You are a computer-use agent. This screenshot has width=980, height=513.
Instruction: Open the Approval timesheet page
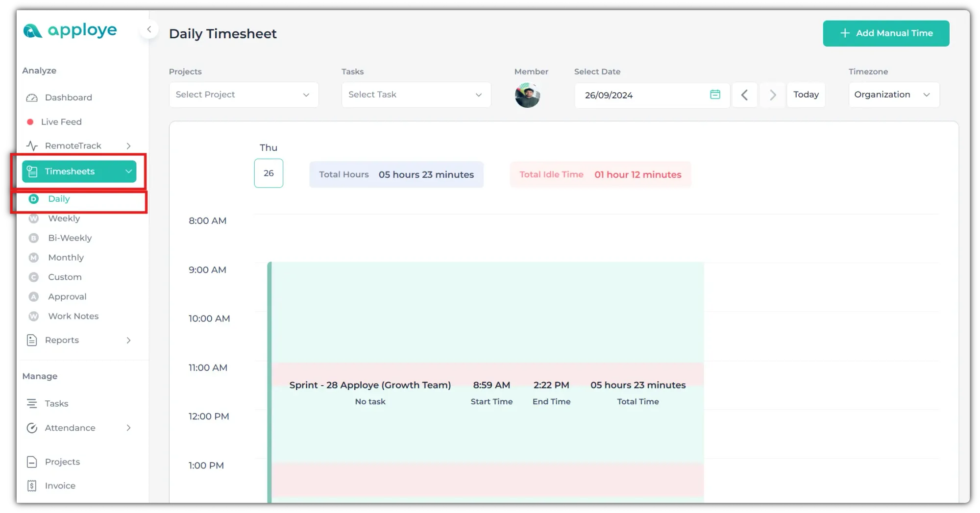click(67, 297)
